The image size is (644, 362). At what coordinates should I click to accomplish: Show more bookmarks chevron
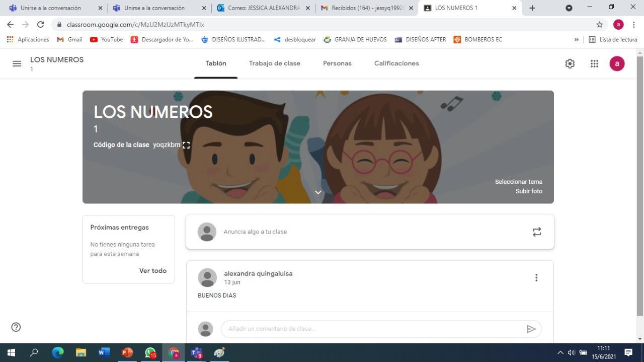(577, 39)
